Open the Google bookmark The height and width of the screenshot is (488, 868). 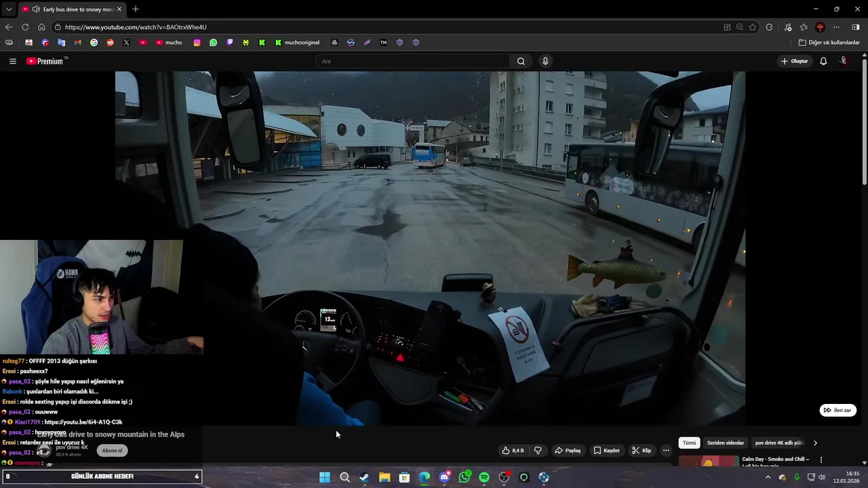94,42
